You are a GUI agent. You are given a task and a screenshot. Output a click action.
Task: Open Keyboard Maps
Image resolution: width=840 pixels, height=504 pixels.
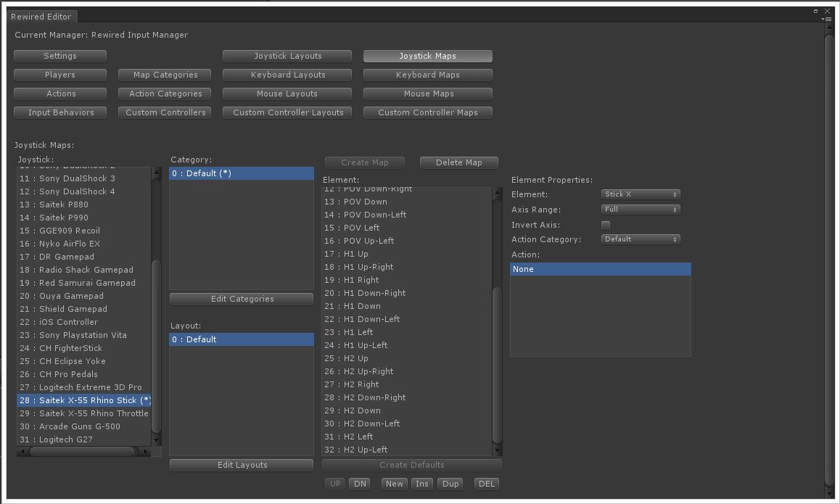point(427,75)
